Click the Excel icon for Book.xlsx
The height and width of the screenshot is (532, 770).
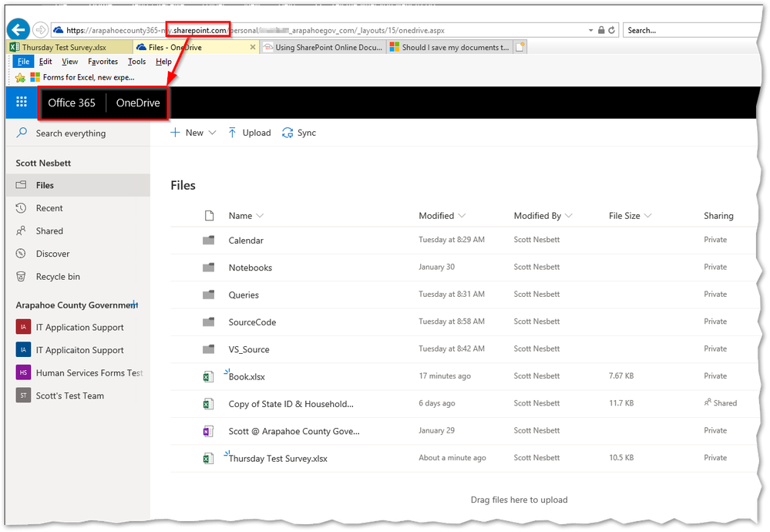[x=208, y=377]
